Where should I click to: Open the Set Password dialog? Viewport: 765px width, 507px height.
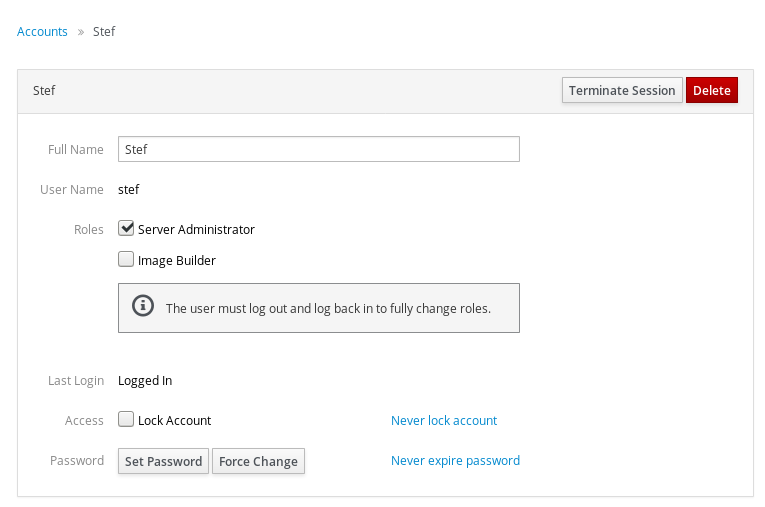click(163, 461)
